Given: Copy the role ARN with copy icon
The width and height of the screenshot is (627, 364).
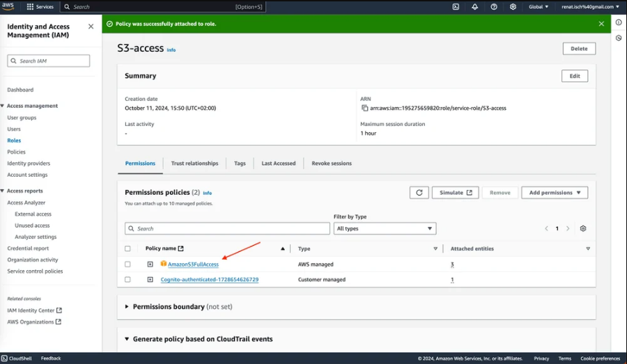Looking at the screenshot, I should pos(364,109).
